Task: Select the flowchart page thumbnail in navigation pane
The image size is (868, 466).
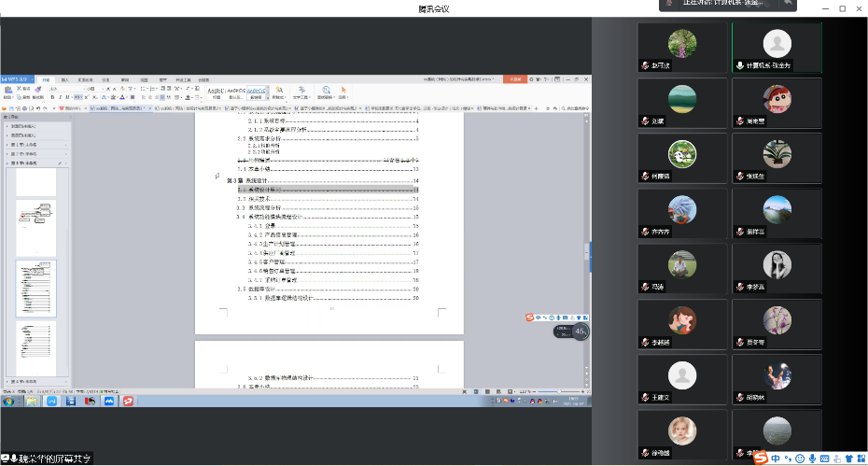Action: [36, 228]
